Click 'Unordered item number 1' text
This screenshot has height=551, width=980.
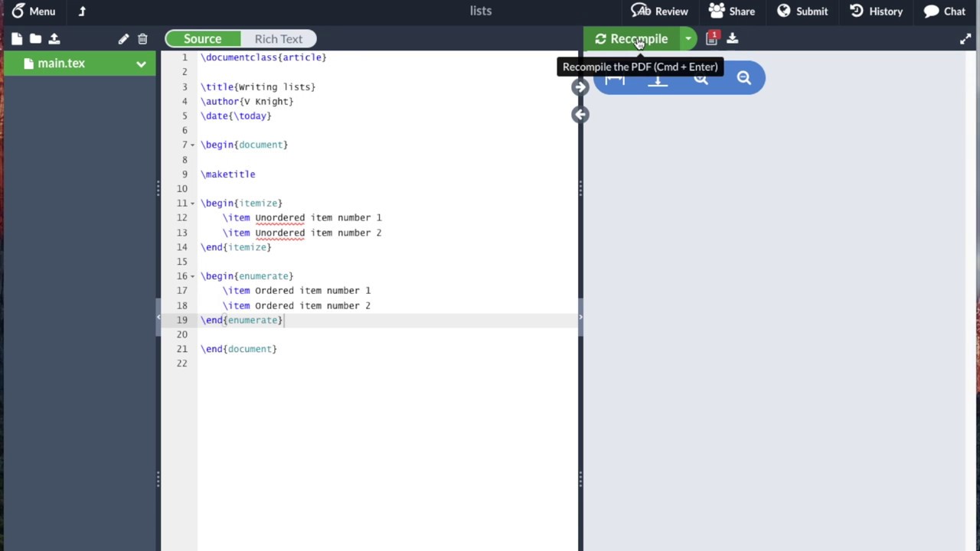(318, 217)
